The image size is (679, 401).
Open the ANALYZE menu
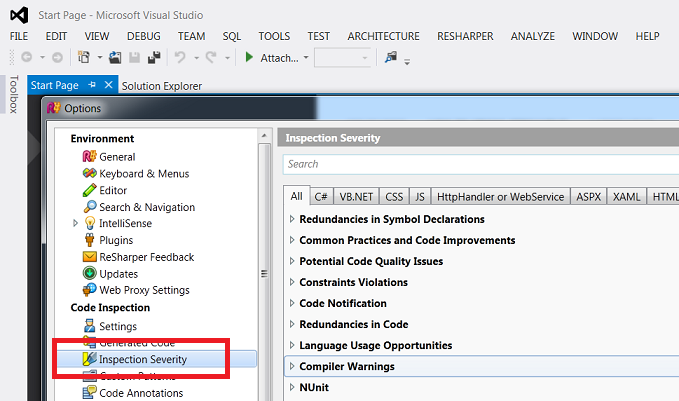click(533, 36)
